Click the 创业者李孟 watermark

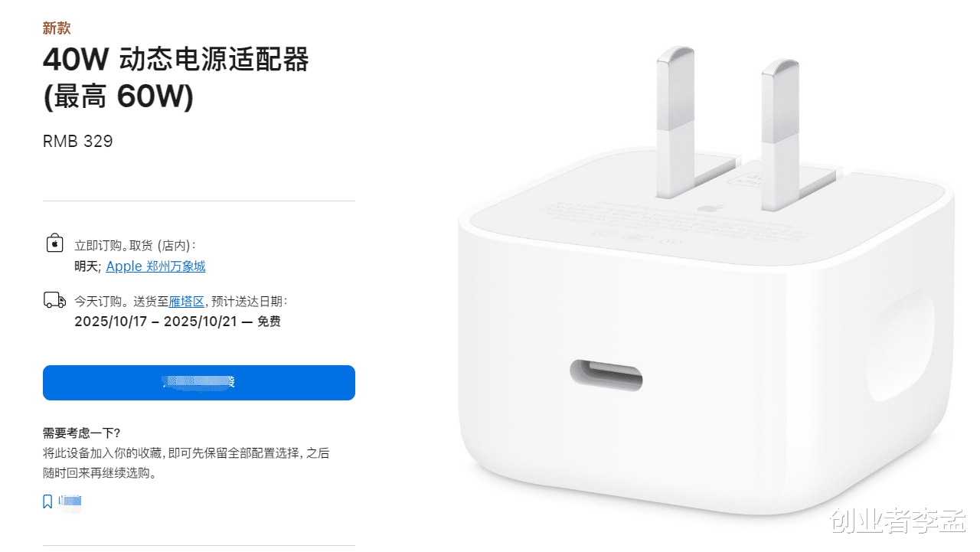tap(896, 525)
